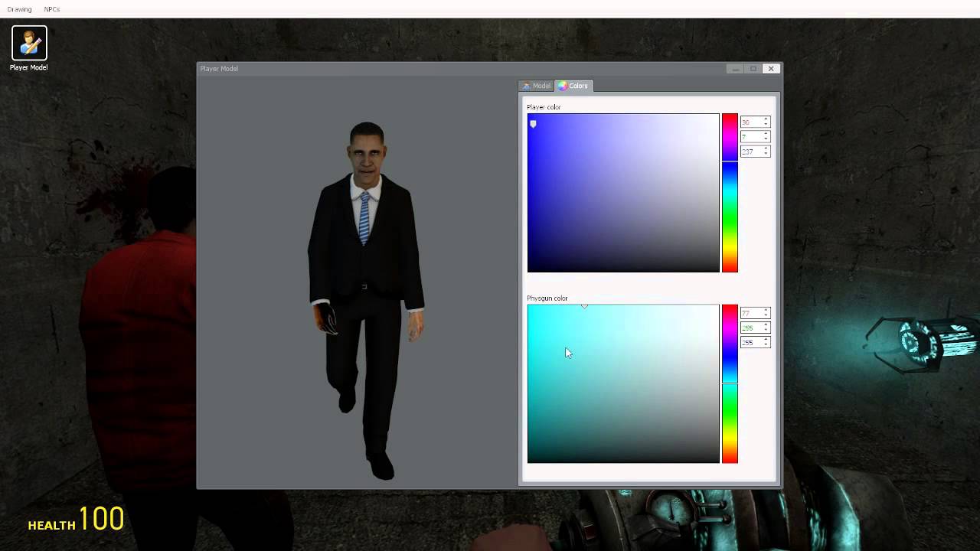Increase Physgun color blue with up arrow
This screenshot has width=980, height=551.
point(766,340)
